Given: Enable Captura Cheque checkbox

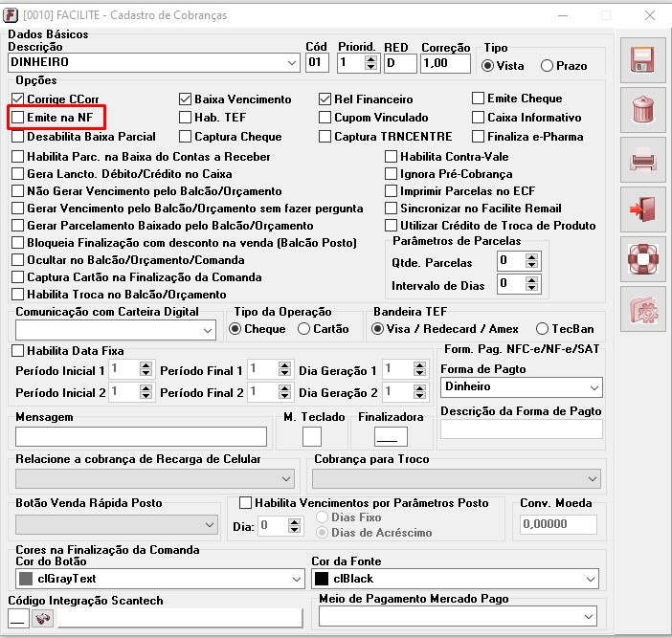Looking at the screenshot, I should coord(185,137).
